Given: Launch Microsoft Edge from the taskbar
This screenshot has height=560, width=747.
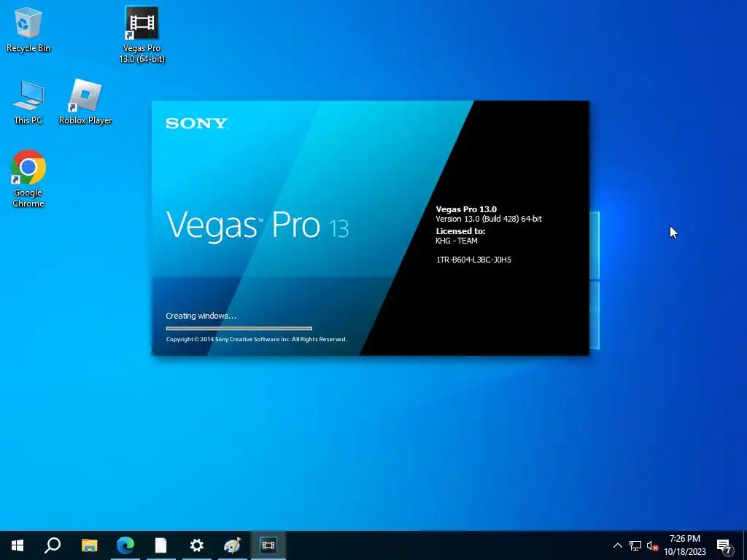Looking at the screenshot, I should click(x=125, y=545).
